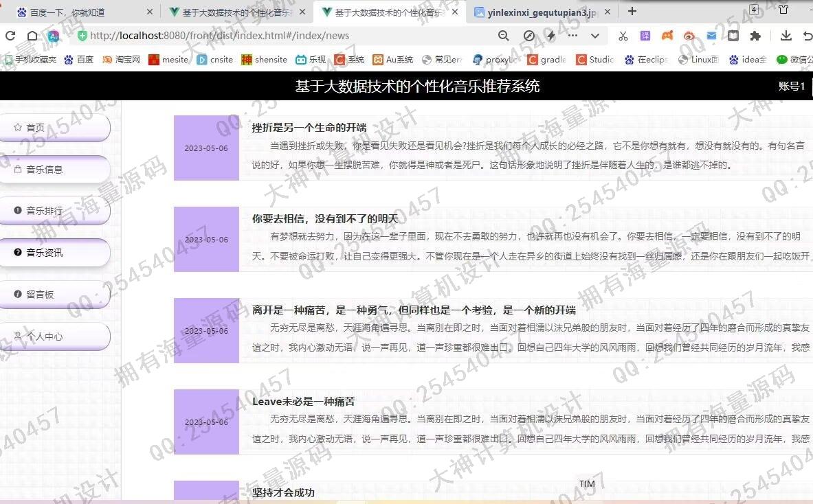Go to the browser home icon

tap(32, 36)
